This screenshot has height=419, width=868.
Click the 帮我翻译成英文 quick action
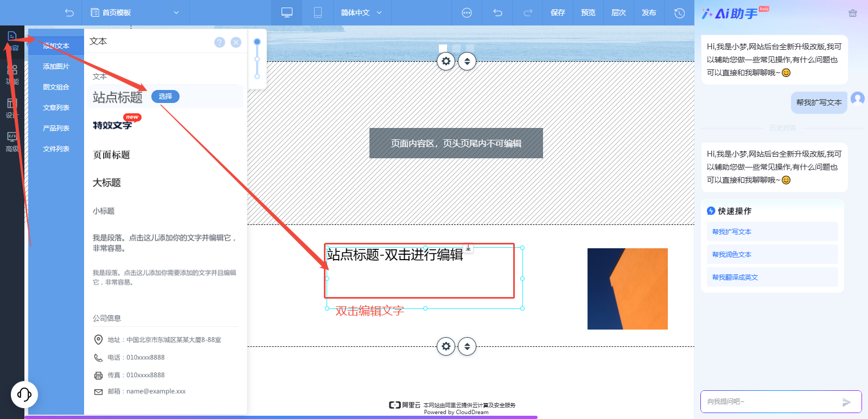pyautogui.click(x=772, y=278)
